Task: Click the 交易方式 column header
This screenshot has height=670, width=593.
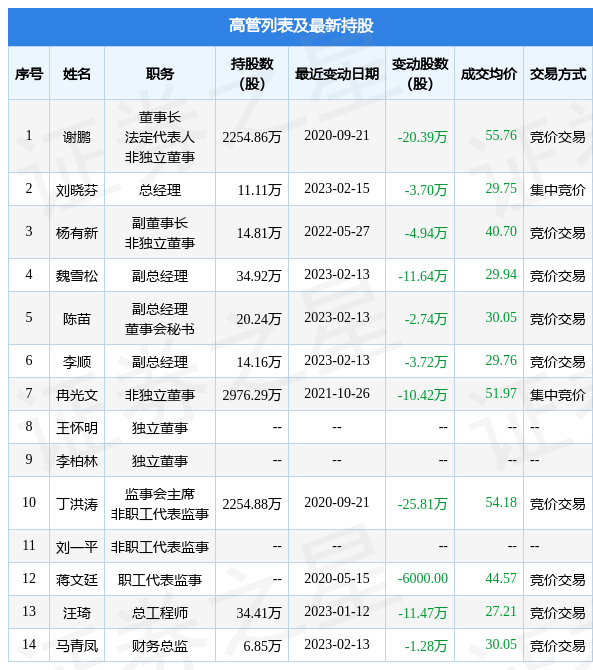Action: pyautogui.click(x=558, y=74)
